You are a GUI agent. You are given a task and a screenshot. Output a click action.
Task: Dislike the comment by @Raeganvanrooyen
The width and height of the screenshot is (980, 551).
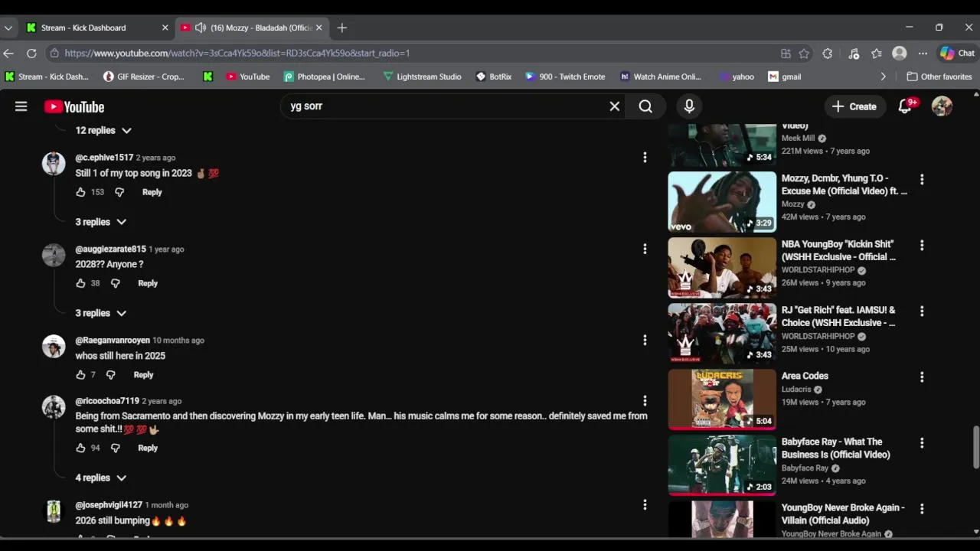pyautogui.click(x=110, y=375)
